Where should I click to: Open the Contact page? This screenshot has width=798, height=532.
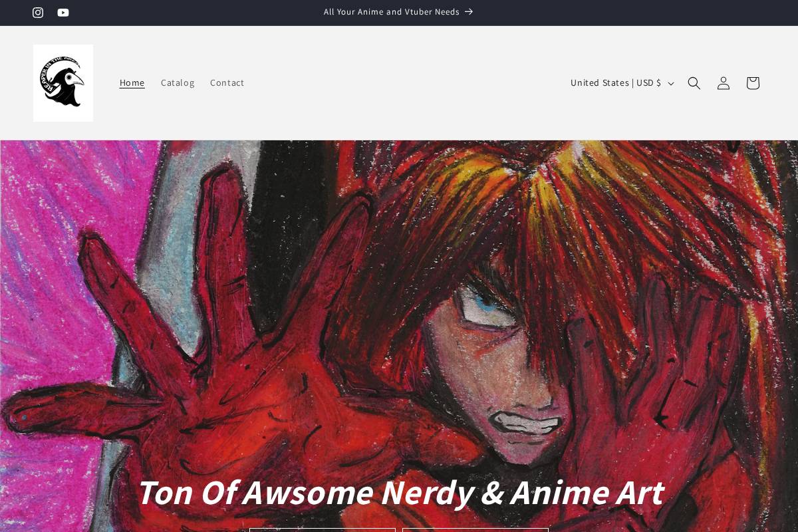[x=227, y=82]
